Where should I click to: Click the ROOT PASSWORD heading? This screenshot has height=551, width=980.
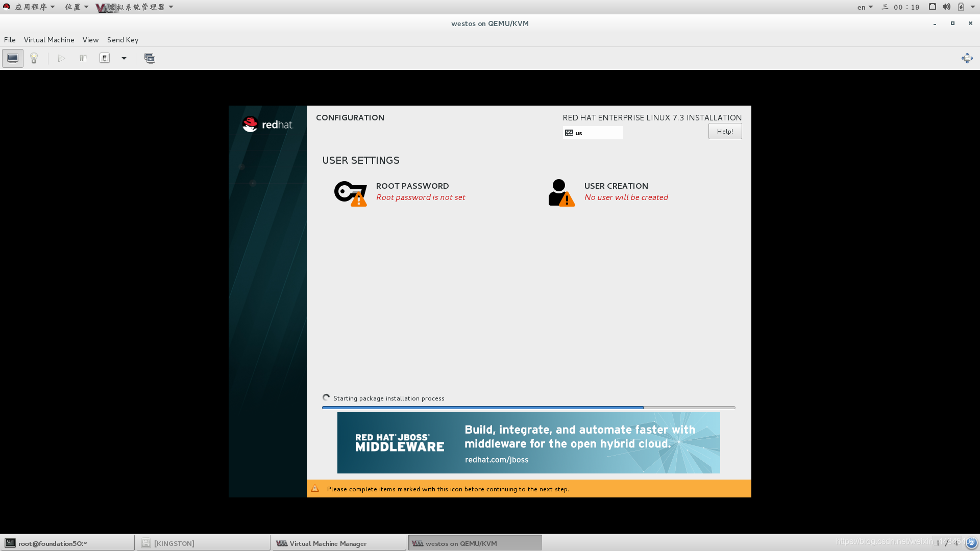click(x=412, y=186)
